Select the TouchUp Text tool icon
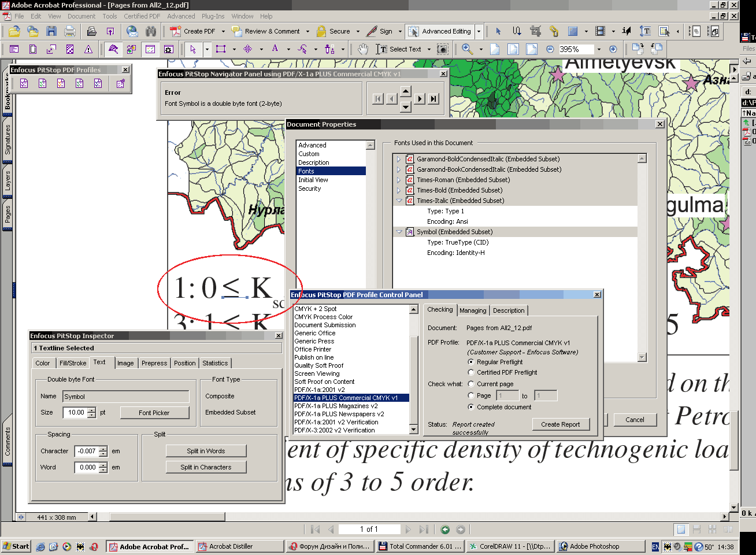 [646, 31]
